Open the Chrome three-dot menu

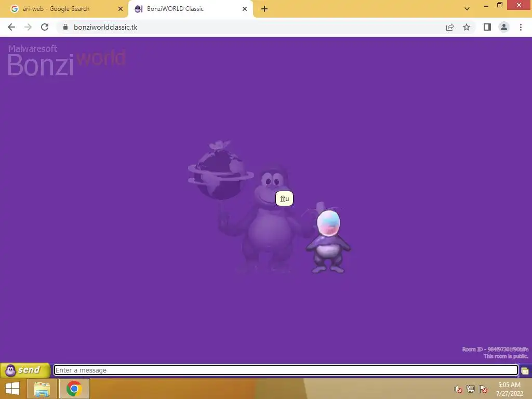521,27
